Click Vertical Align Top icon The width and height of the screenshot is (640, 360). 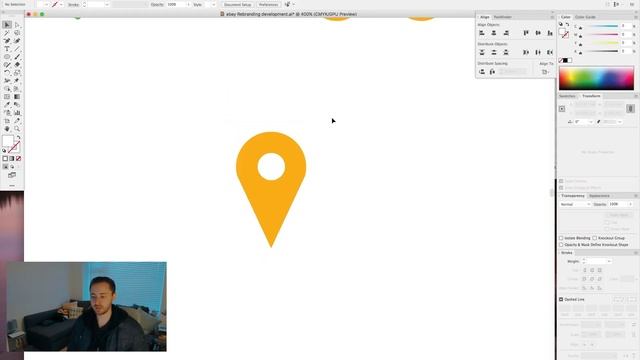coord(526,33)
